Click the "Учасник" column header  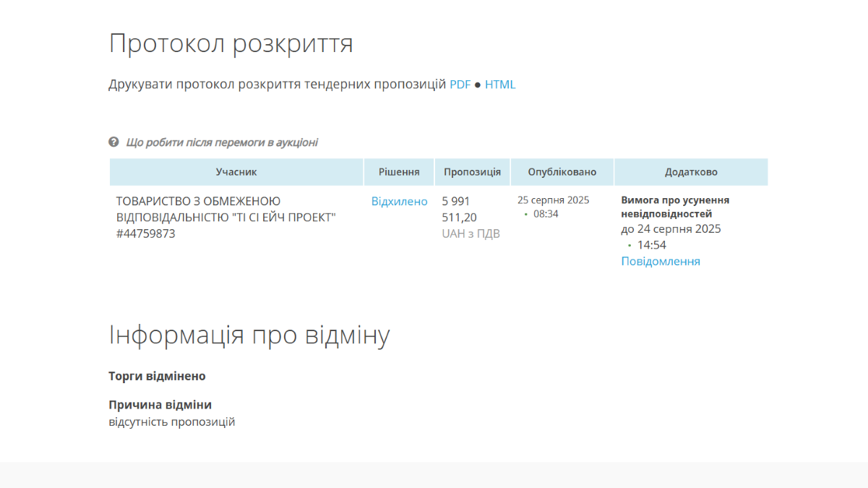click(236, 172)
